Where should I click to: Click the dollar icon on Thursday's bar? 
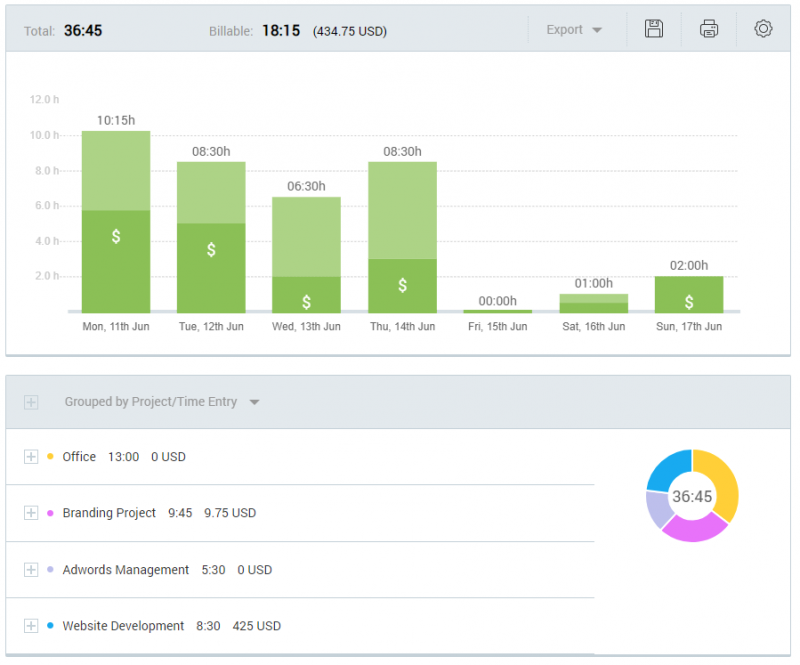[x=402, y=285]
